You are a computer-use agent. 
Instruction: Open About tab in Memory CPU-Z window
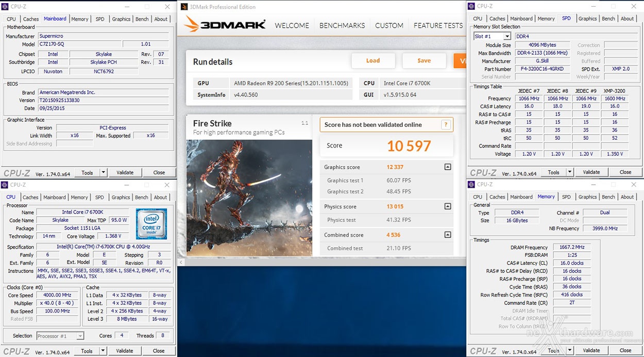click(627, 197)
